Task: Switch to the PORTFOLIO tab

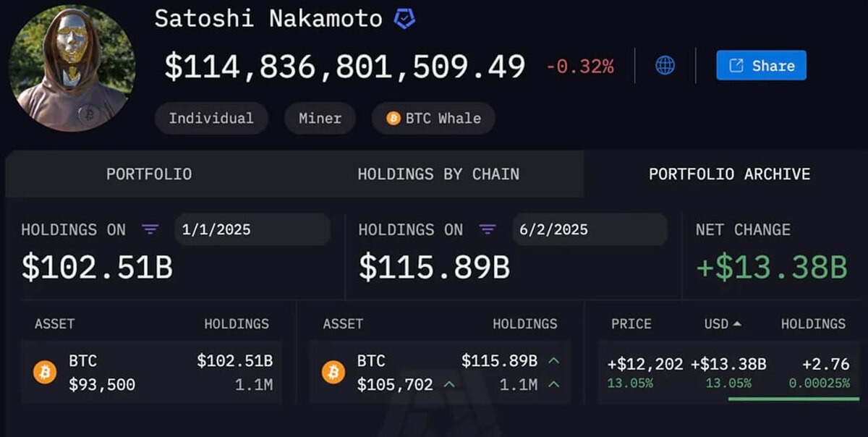Action: (x=149, y=174)
